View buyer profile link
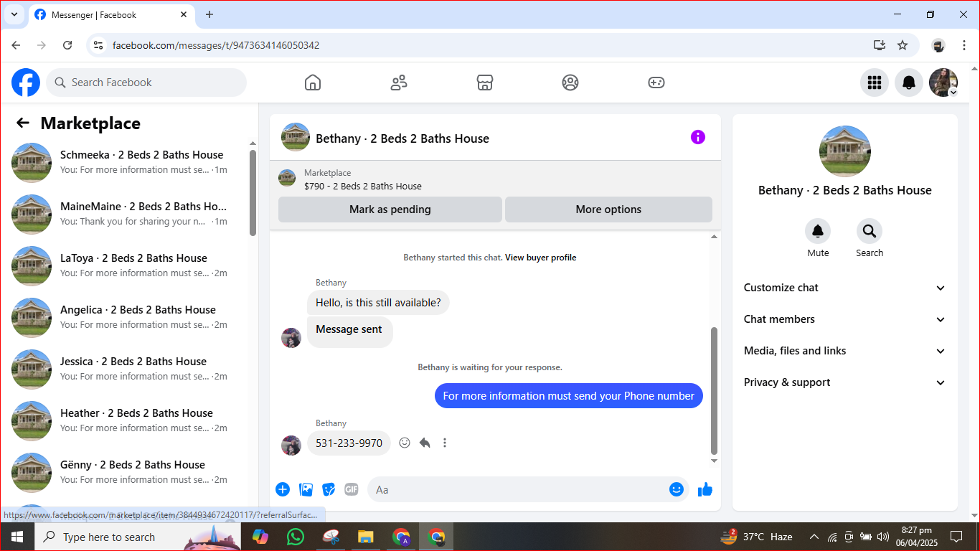The width and height of the screenshot is (980, 551). click(541, 258)
